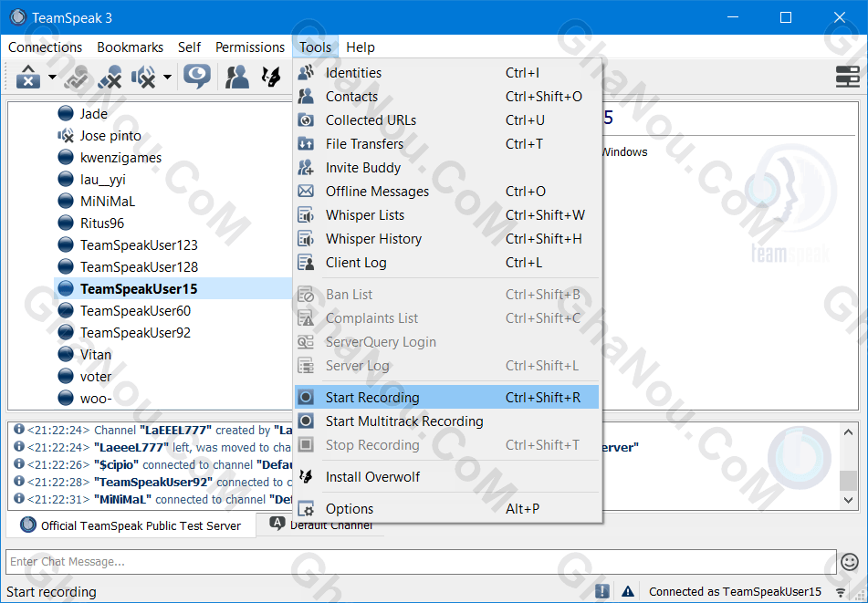
Task: Close the open Tools menu
Action: 315,47
